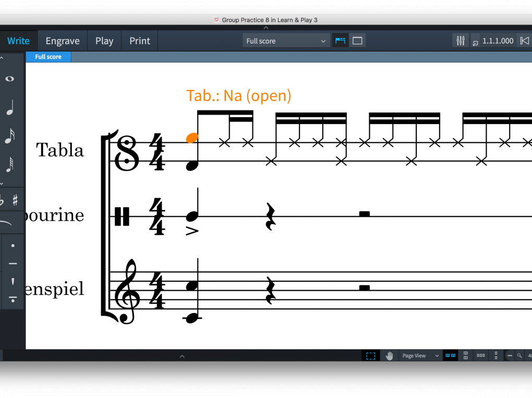Select sixteenth note duration

coord(10,136)
